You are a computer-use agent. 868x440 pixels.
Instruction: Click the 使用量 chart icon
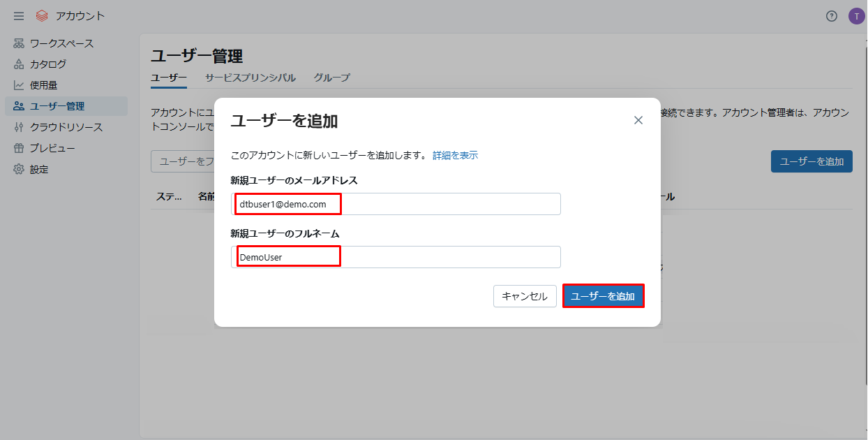(x=19, y=85)
